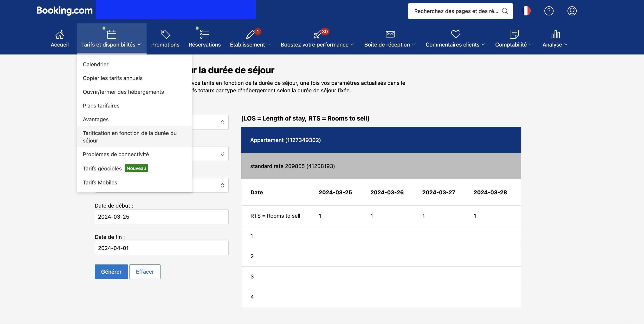Click the French flag language icon
Screen dimensions: 644x324
[526, 11]
